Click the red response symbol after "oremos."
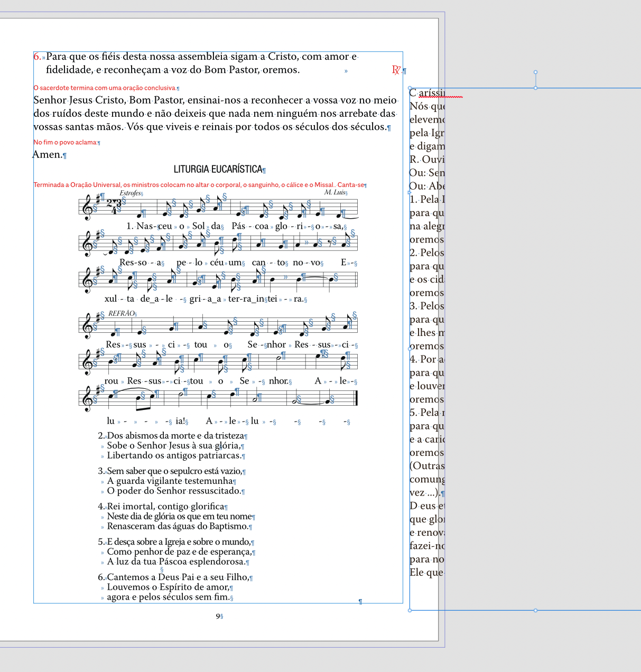Image resolution: width=641 pixels, height=672 pixels. pos(396,70)
